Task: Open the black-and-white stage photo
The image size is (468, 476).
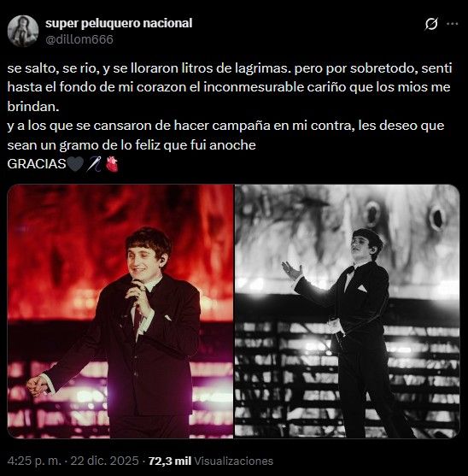Action: coord(348,311)
